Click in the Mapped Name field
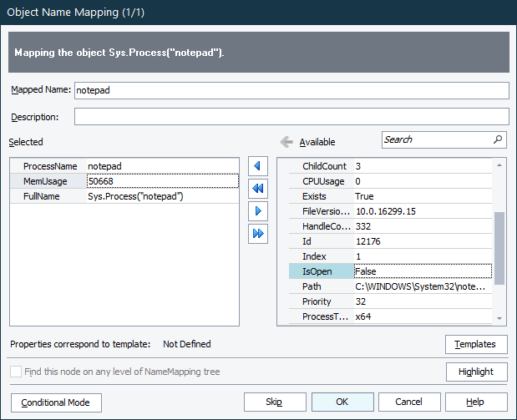This screenshot has width=517, height=420. [291, 90]
